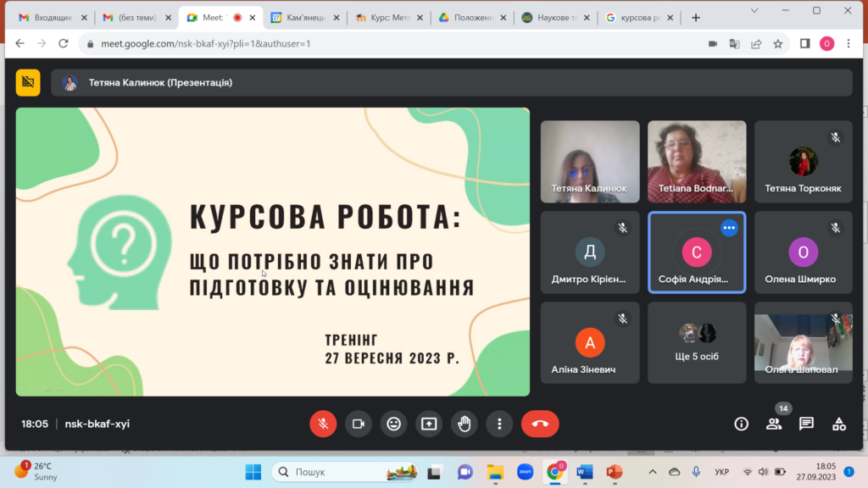Expand the 'Ще 5 осіб' participants tile
The width and height of the screenshot is (868, 488).
point(697,342)
